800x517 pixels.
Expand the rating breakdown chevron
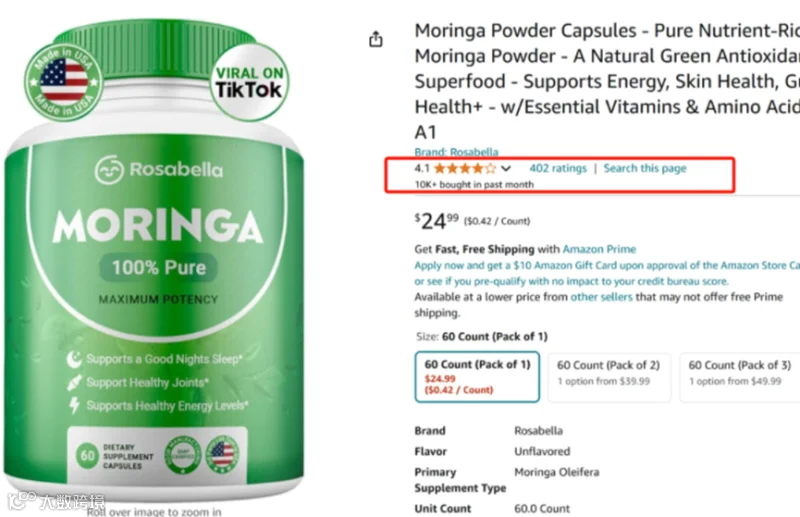506,168
